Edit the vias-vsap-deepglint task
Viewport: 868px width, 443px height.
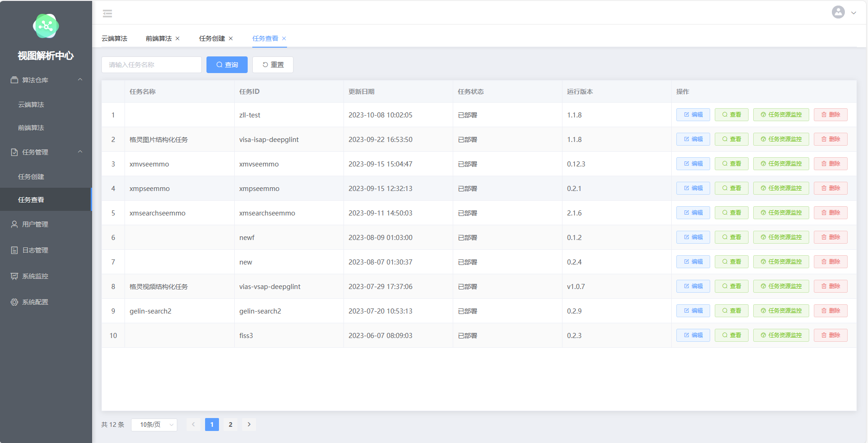[693, 286]
